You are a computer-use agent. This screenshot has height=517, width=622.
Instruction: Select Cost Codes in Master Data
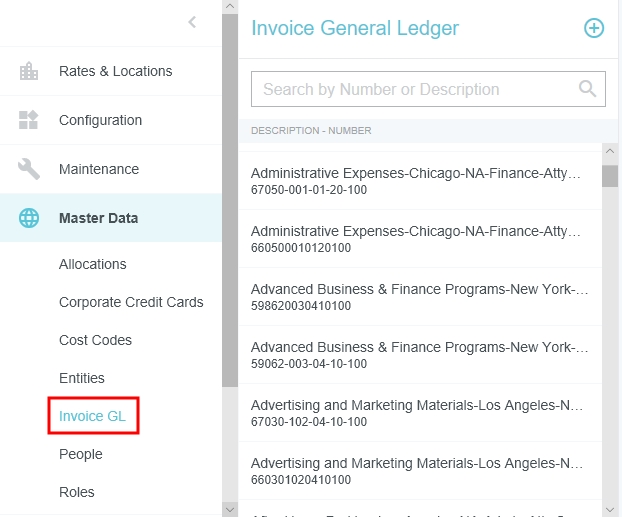pos(95,340)
